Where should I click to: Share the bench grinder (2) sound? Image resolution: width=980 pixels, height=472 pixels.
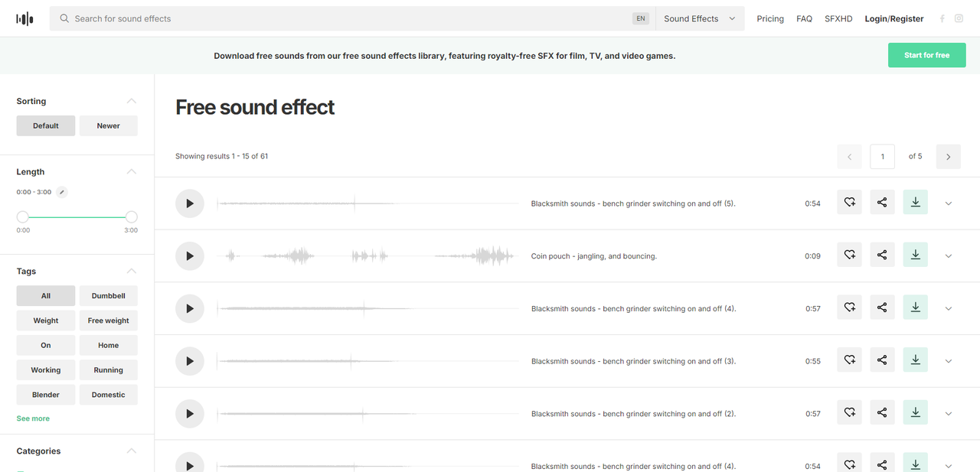[x=882, y=412]
